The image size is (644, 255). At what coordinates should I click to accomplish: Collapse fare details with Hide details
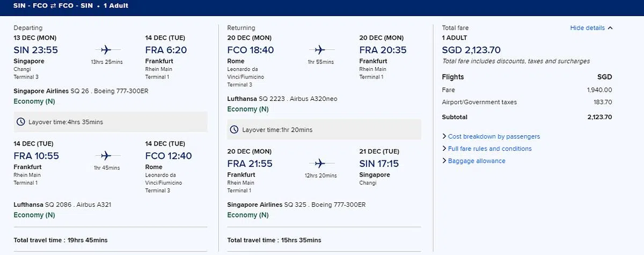point(587,28)
